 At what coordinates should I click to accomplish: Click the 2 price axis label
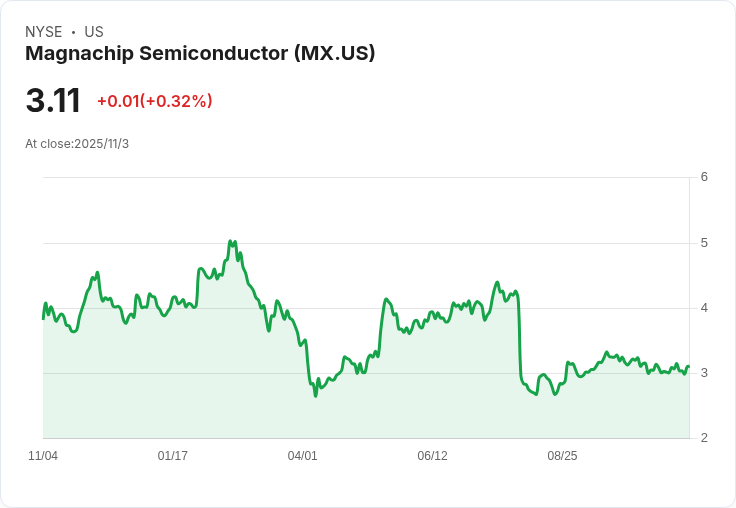coord(704,438)
